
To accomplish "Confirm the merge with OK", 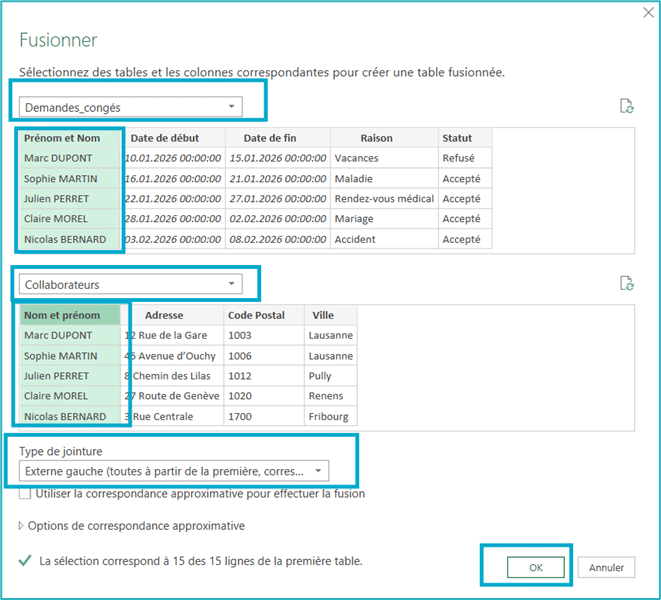I will coord(536,568).
